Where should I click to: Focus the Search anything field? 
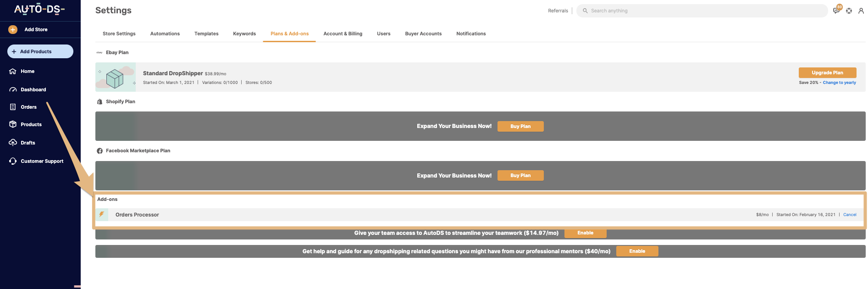click(702, 11)
